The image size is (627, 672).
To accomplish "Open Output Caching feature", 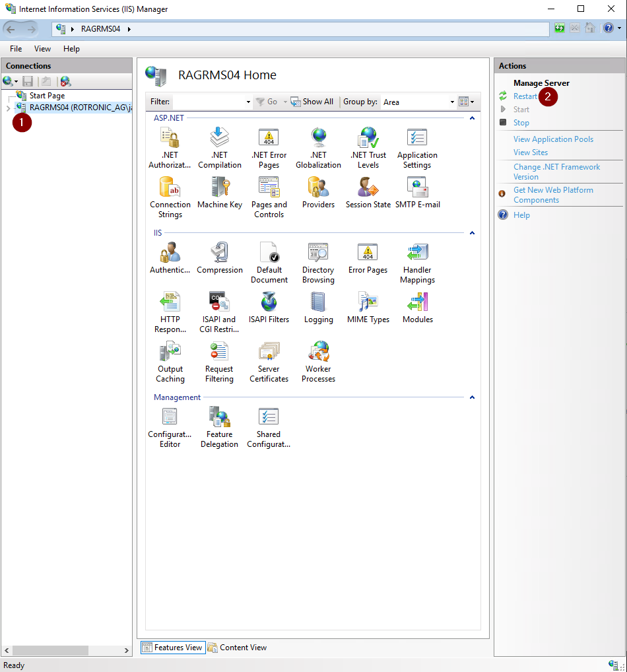I will pos(170,362).
